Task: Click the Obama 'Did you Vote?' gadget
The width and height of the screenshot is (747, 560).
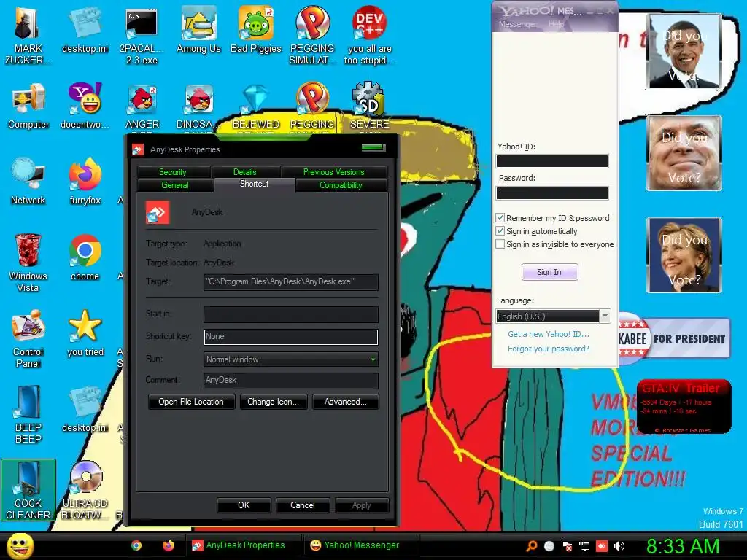Action: pos(684,51)
